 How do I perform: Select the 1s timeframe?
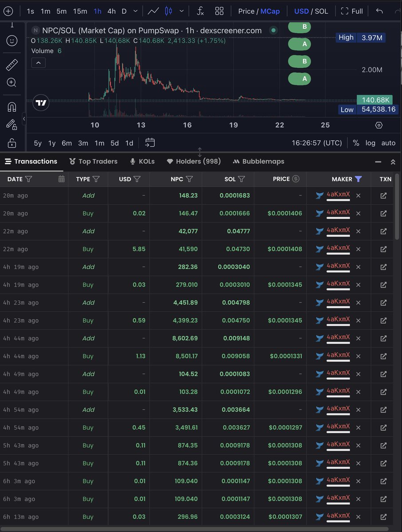coord(30,11)
